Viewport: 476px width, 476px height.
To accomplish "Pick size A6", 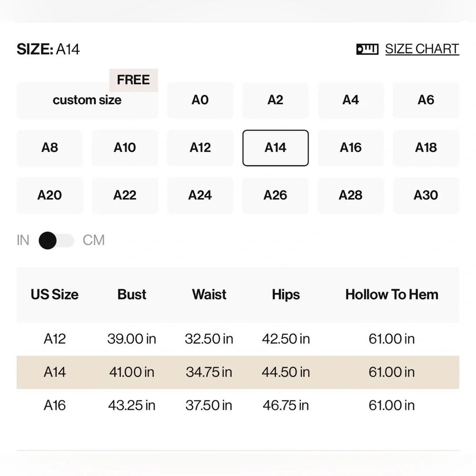I will click(x=426, y=100).
